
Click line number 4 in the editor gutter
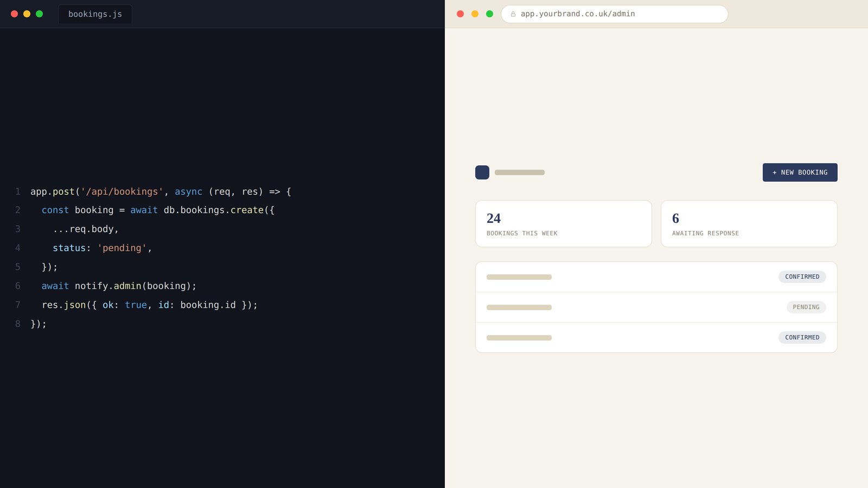point(18,248)
